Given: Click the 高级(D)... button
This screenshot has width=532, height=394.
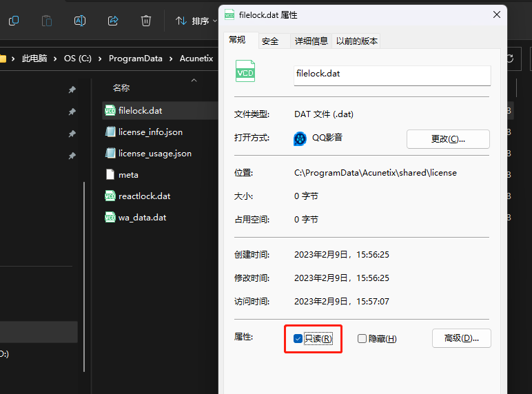Looking at the screenshot, I should (462, 338).
